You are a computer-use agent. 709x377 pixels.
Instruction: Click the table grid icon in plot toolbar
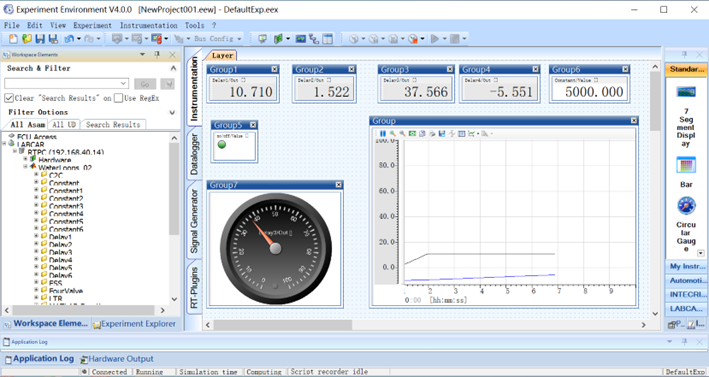pos(461,133)
